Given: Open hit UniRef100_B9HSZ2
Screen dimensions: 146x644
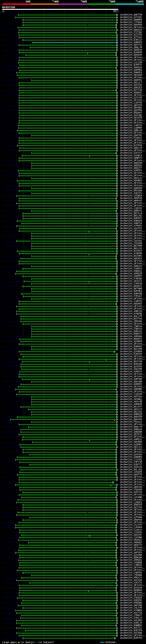Looking at the screenshot, I should (x=131, y=331).
